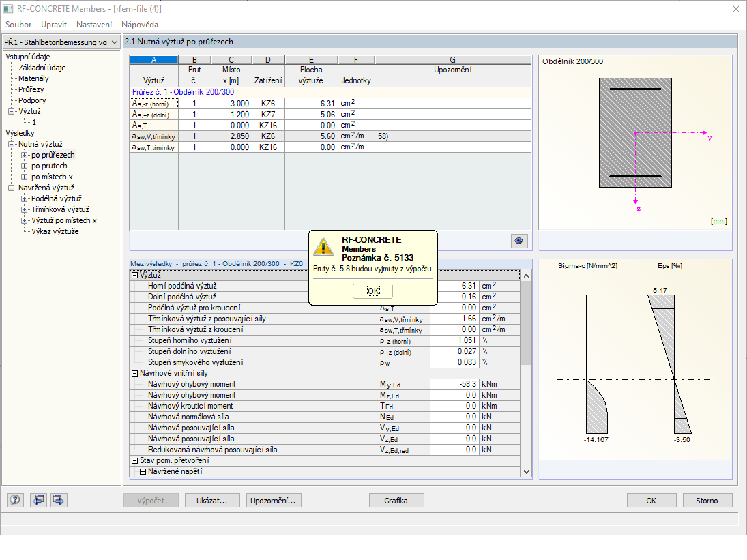Expand the Podélná výztuž tree node

[25, 198]
